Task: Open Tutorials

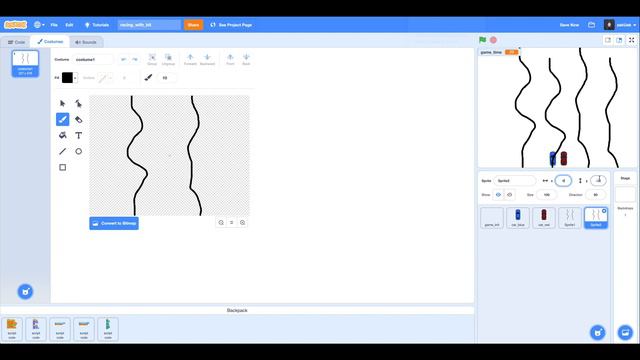Action: [97, 25]
